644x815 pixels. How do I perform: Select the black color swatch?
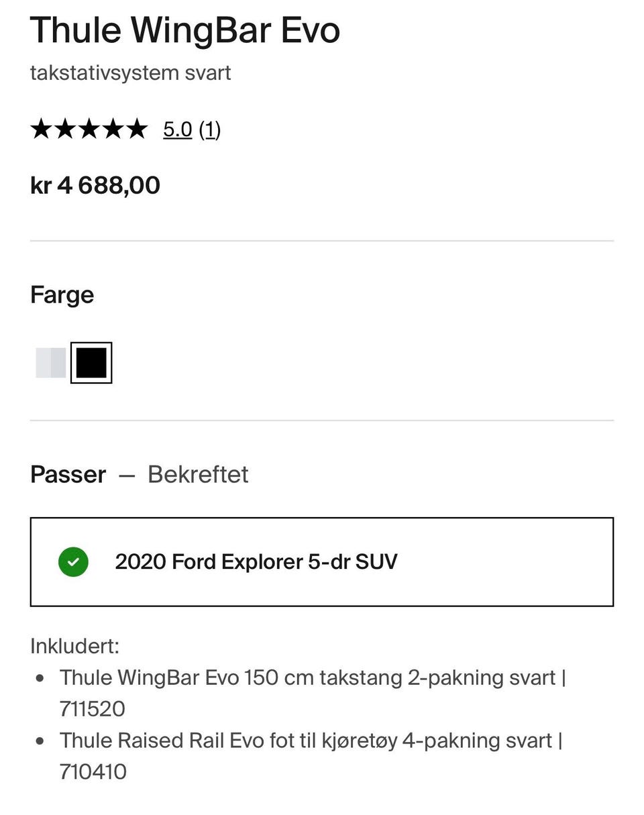coord(91,362)
